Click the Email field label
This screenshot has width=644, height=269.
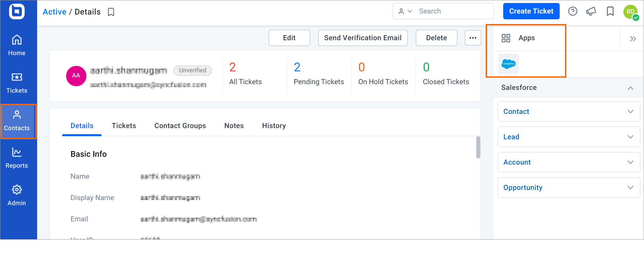point(79,219)
